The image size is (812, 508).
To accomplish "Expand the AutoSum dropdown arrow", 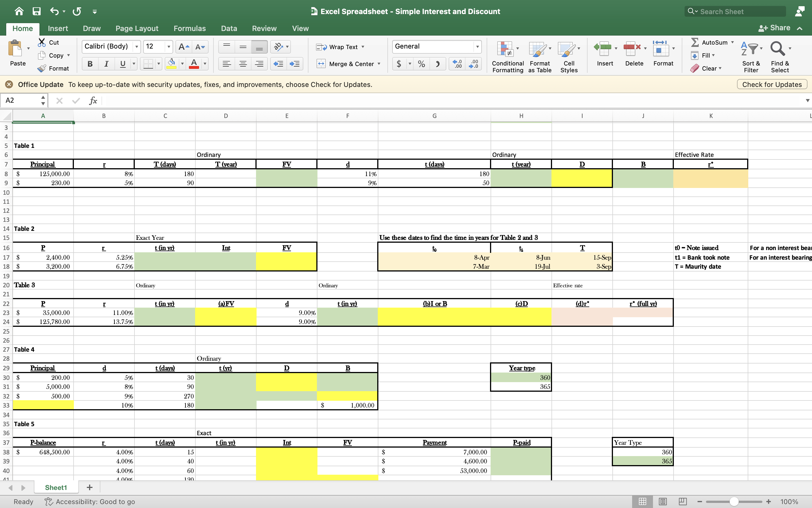I will coord(732,42).
